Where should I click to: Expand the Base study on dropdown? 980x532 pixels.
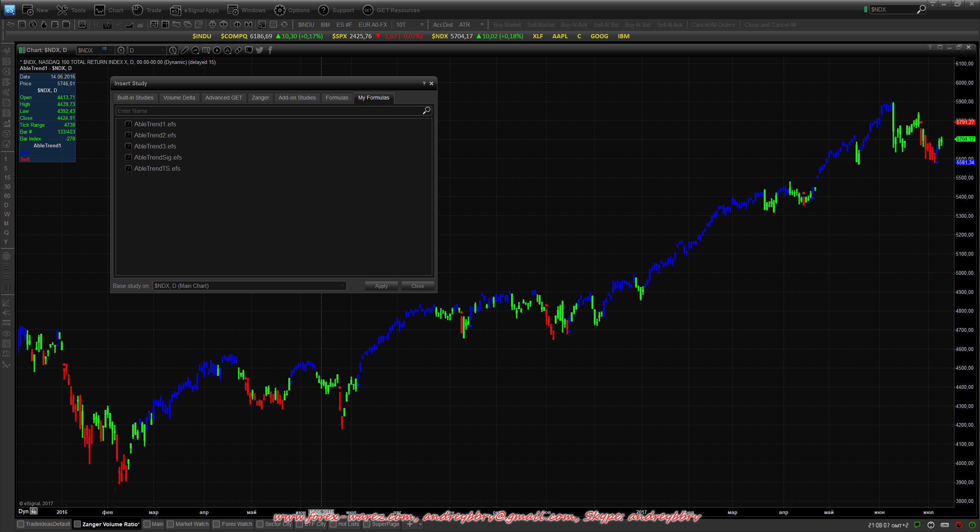[342, 286]
